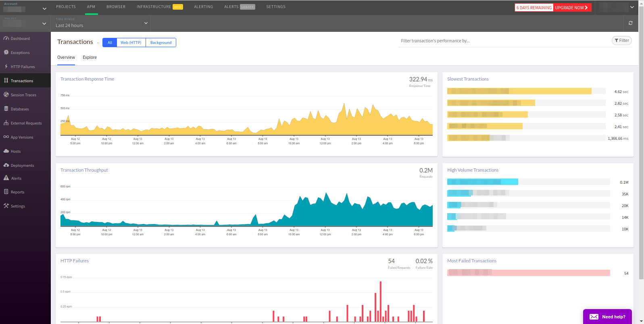
Task: Click the Session Traces icon
Action: tap(6, 95)
